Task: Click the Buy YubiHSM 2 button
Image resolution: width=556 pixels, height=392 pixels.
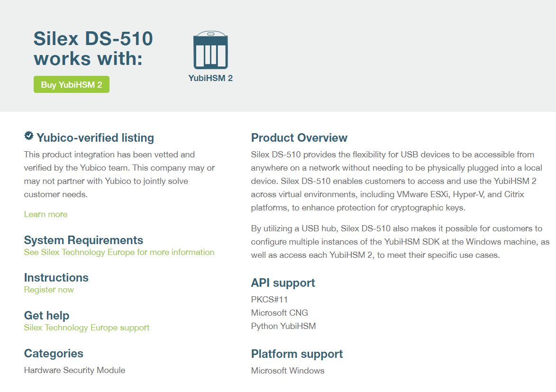Action: tap(71, 84)
